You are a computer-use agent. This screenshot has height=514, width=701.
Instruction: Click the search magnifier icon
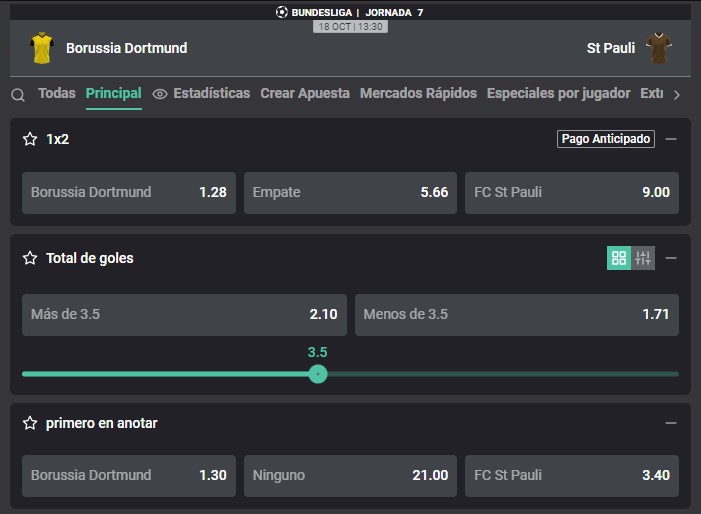(x=18, y=95)
